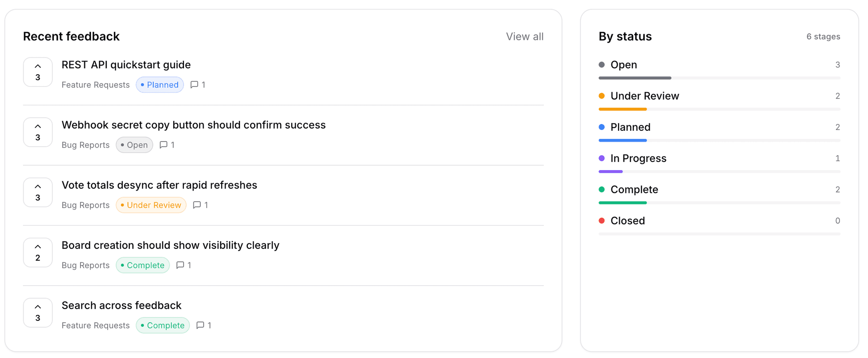Open comments on REST API quickstart guide
Viewport: 868px width, 358px height.
point(198,85)
